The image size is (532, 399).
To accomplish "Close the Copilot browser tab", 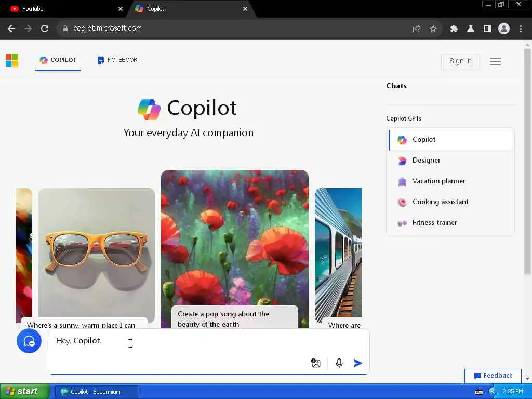I will click(245, 9).
